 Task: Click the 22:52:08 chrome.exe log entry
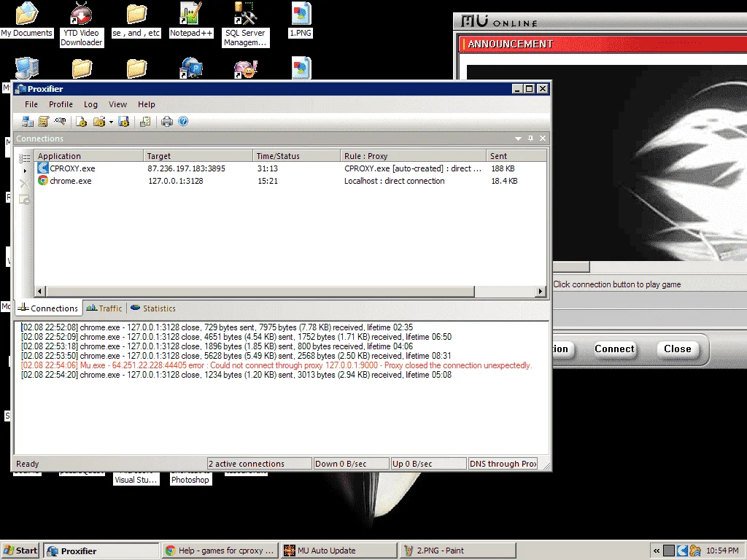pyautogui.click(x=217, y=327)
